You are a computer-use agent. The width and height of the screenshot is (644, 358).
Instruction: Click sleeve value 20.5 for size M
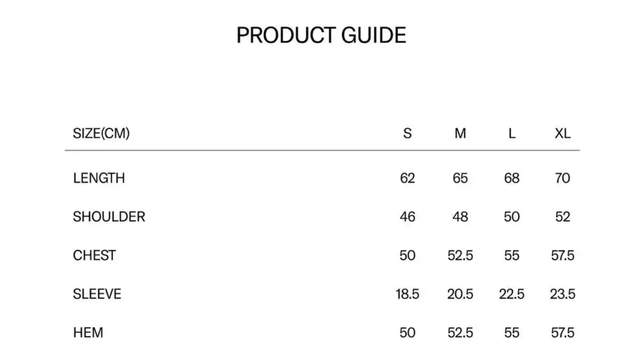click(x=460, y=294)
